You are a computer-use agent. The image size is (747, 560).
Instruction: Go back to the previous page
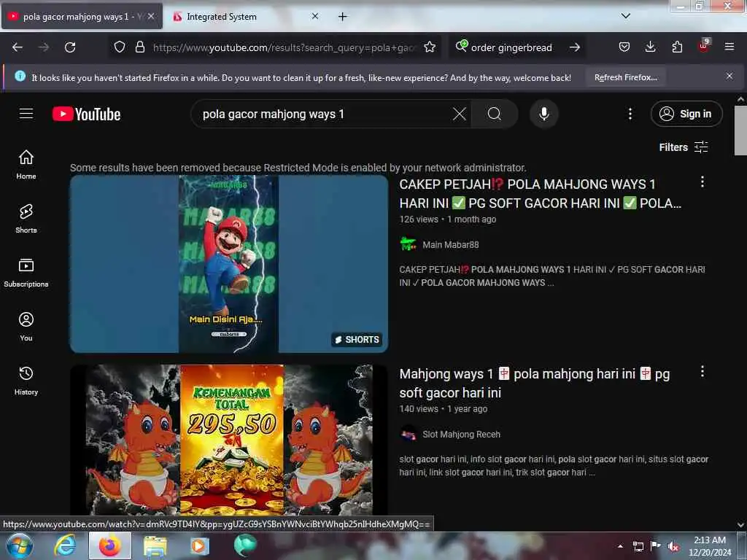click(18, 47)
